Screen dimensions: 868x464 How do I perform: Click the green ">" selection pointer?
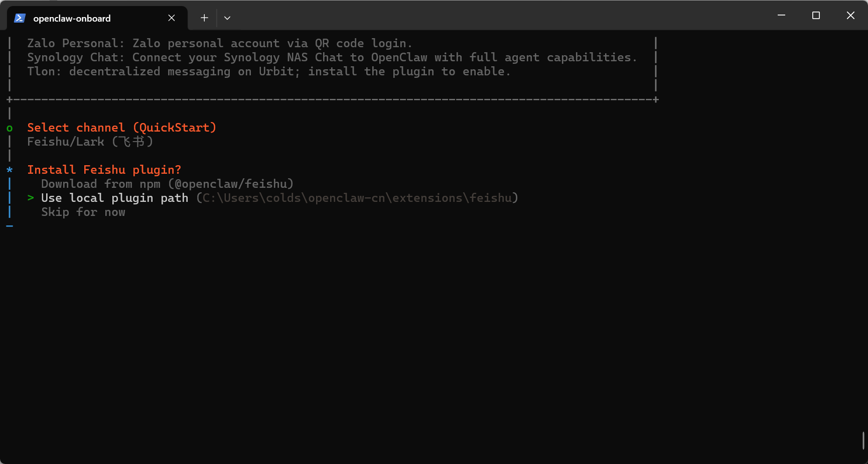[31, 198]
